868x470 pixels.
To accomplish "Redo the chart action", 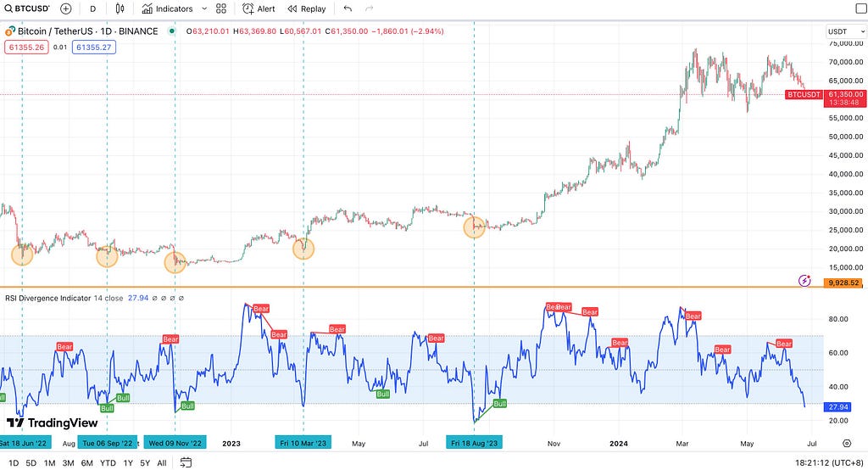I will (370, 8).
